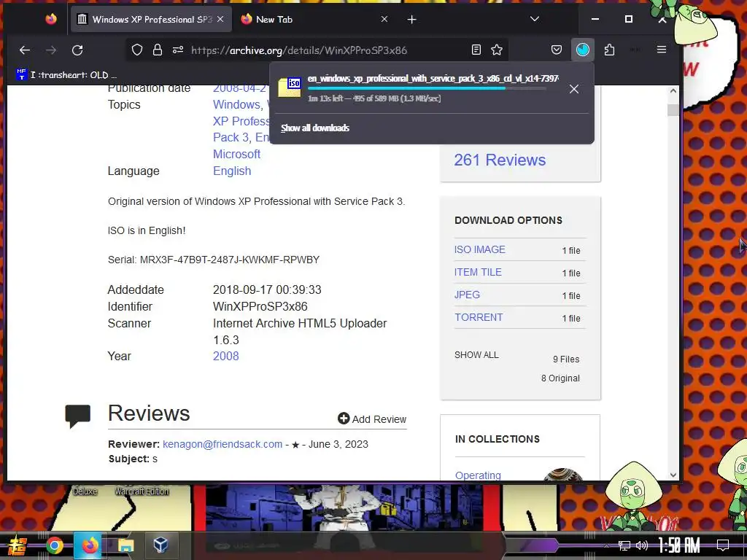Click the Microsoft topic link
The height and width of the screenshot is (560, 747).
tap(237, 155)
